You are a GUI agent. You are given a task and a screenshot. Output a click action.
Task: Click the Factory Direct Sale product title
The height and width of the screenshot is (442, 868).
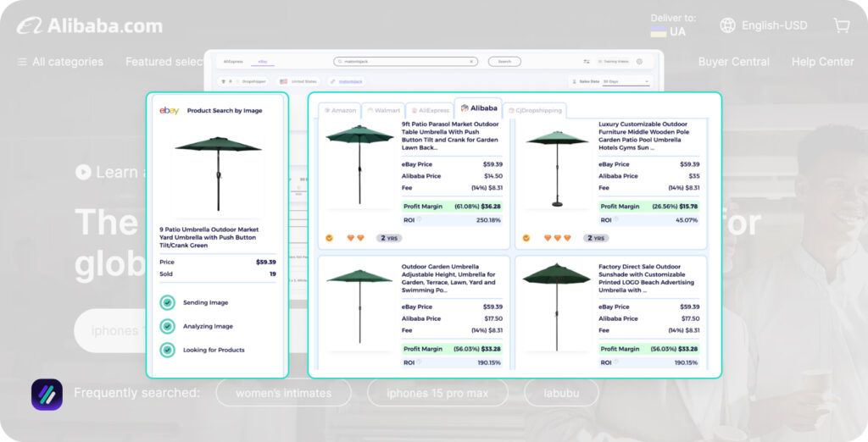coord(646,279)
